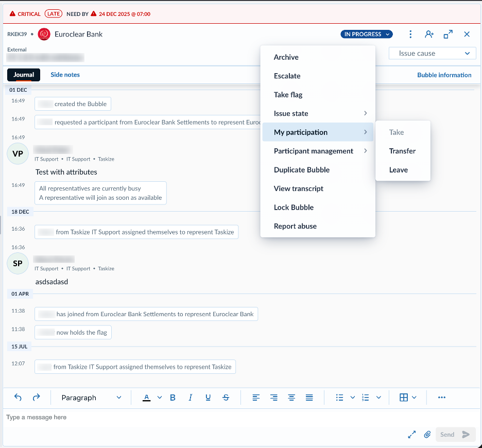Insert a numbered list
482x448 pixels.
point(366,398)
